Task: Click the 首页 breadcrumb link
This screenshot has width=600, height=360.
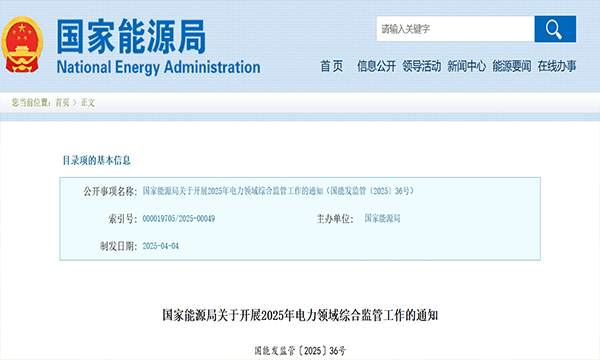Action: point(62,103)
